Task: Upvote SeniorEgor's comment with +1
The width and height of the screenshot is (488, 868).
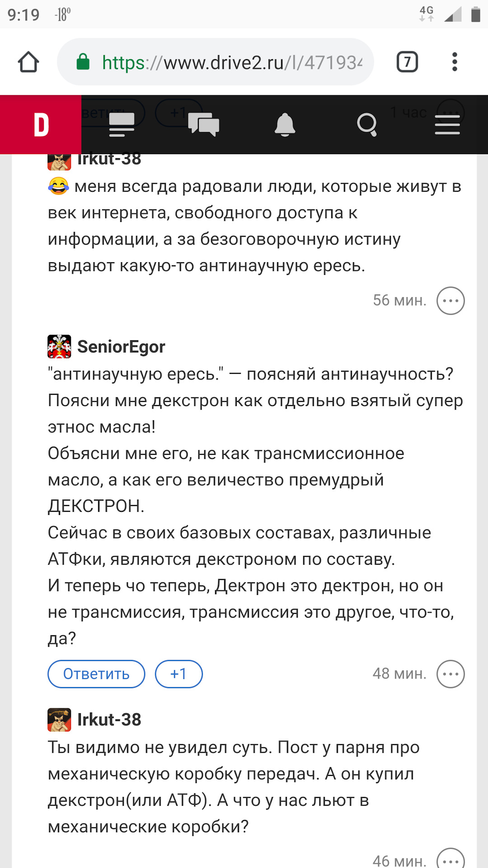Action: point(178,674)
